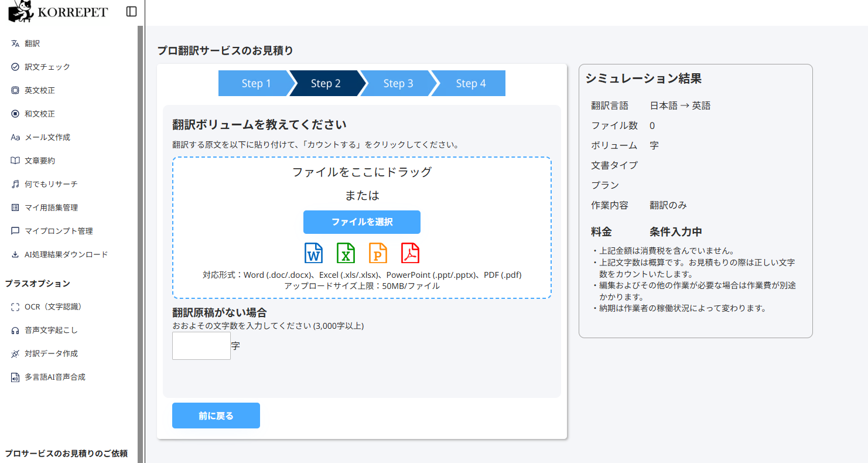Collapse the sidebar with the panel toggle icon

point(132,12)
